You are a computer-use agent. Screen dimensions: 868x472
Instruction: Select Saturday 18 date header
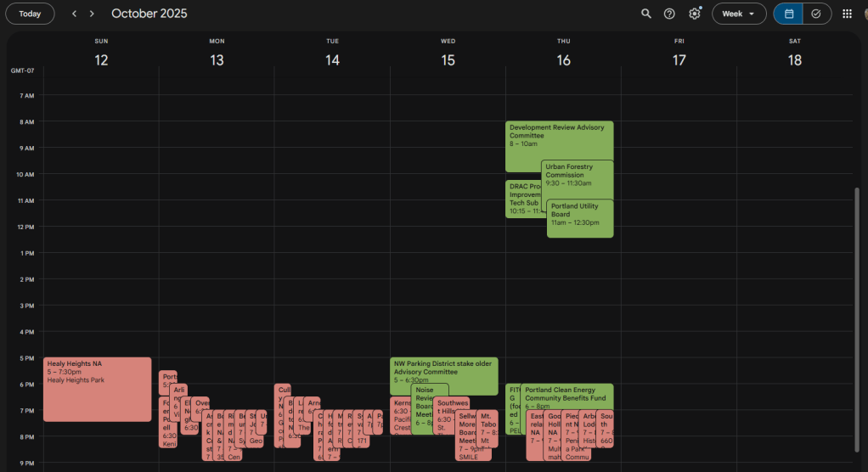tap(794, 59)
